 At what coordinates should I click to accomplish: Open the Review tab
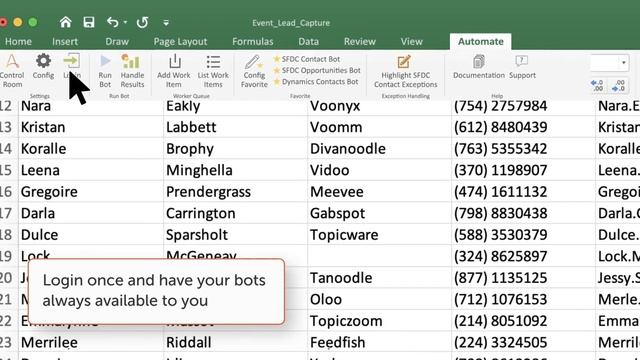pos(360,41)
